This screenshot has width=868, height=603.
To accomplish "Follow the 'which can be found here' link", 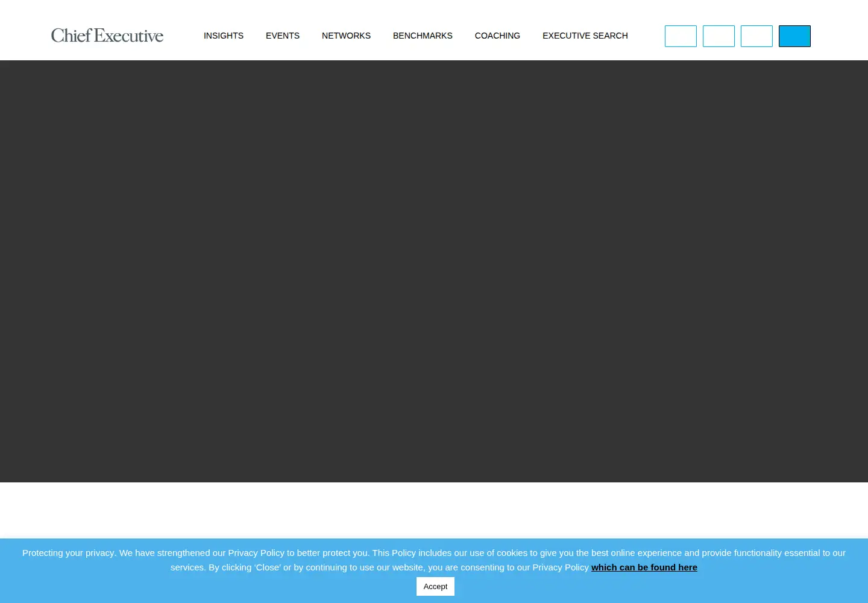I will click(644, 567).
